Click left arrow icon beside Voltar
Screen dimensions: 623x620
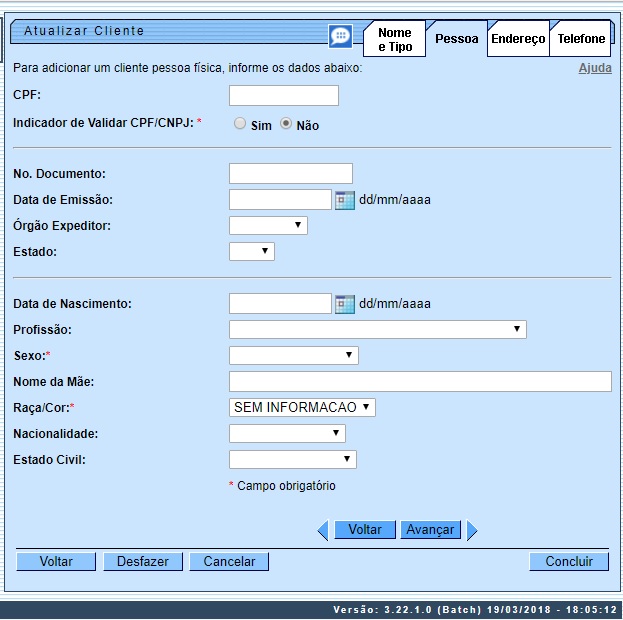tap(323, 530)
